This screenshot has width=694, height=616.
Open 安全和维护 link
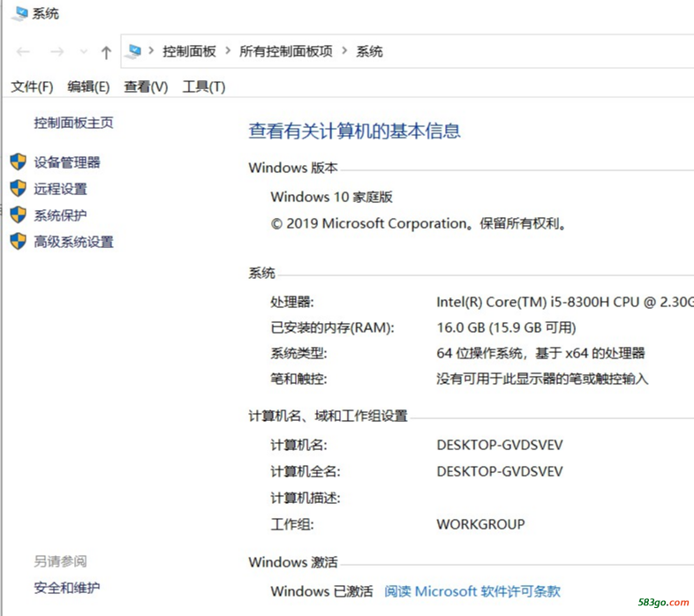pos(67,588)
